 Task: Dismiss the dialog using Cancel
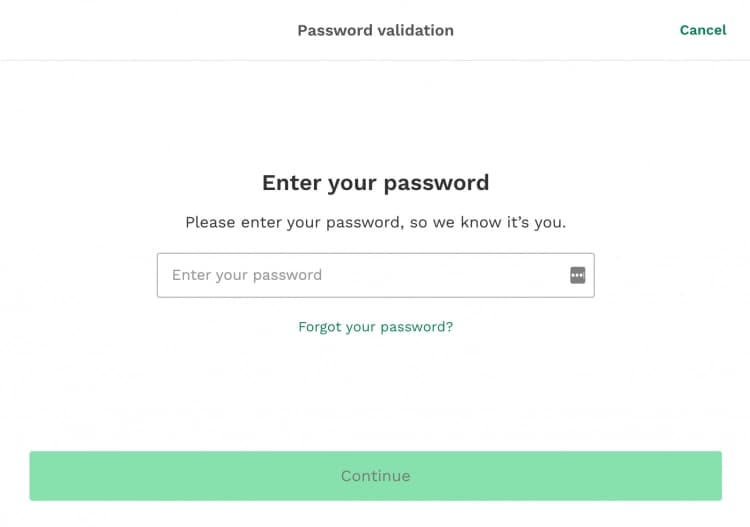tap(702, 30)
